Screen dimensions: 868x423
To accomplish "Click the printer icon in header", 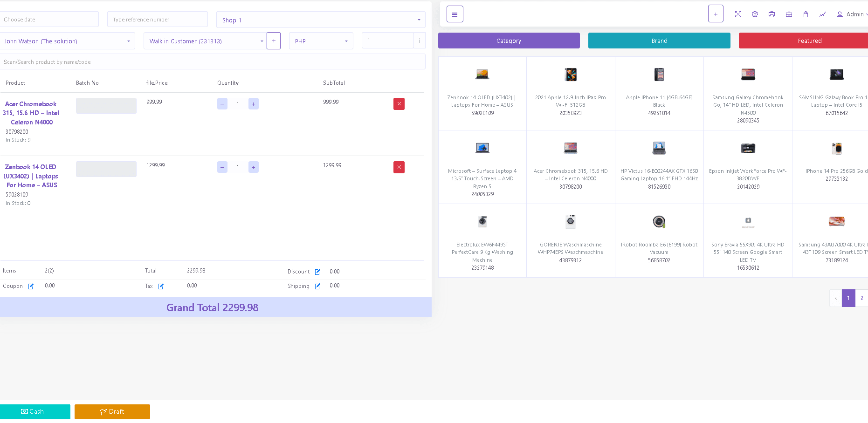I will click(x=772, y=14).
